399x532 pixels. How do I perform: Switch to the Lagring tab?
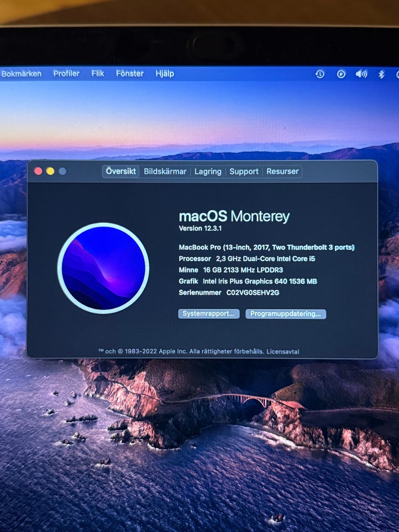208,172
